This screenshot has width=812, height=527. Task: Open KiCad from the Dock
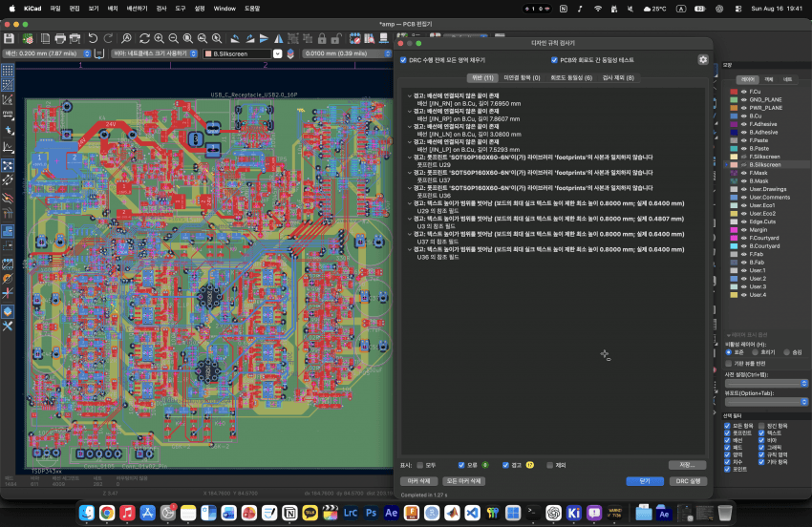[x=574, y=513]
